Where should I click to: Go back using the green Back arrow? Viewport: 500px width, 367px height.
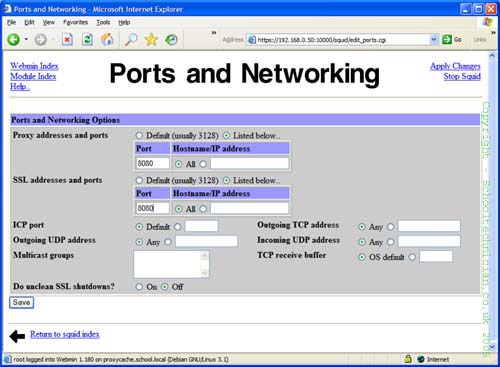pyautogui.click(x=14, y=40)
